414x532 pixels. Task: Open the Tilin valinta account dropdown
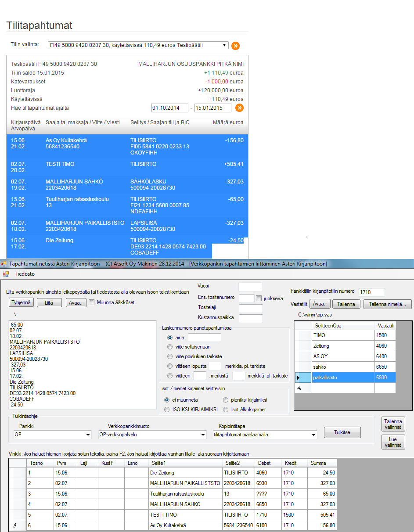[138, 45]
